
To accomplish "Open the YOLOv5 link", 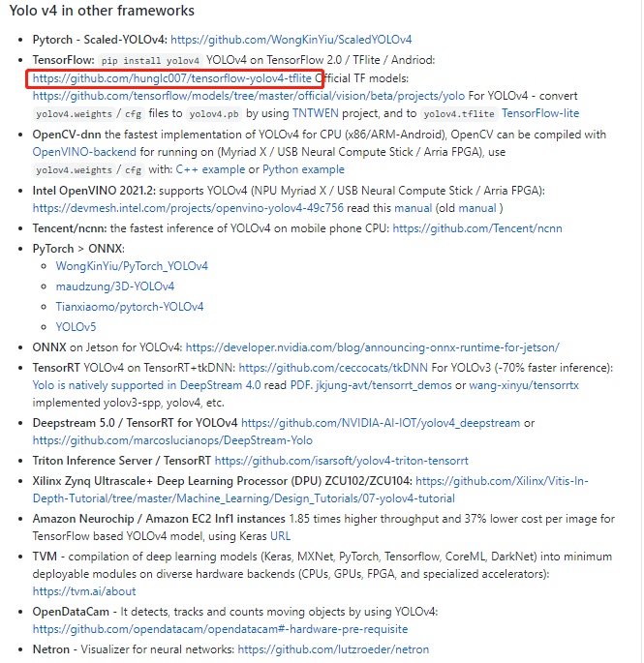I will point(76,327).
